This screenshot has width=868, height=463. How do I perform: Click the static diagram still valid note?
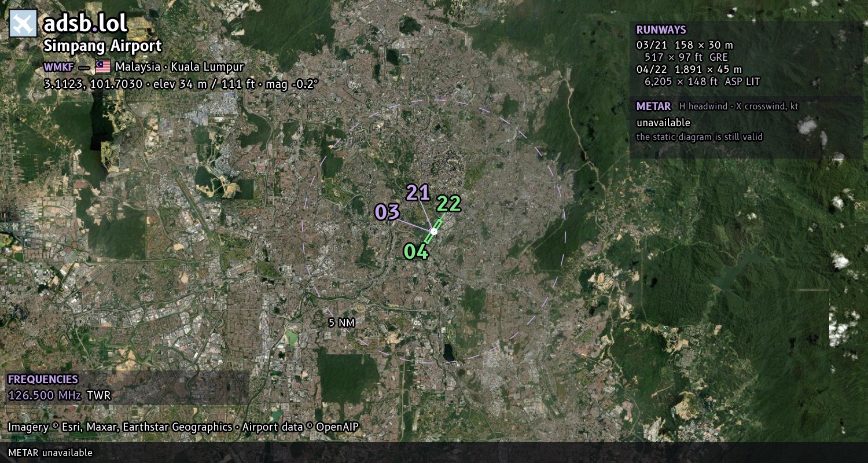point(700,137)
